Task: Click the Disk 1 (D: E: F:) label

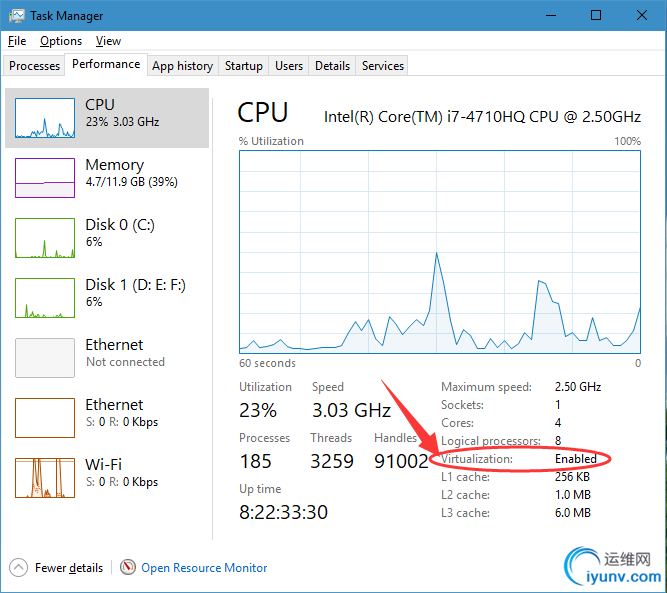Action: coord(136,285)
